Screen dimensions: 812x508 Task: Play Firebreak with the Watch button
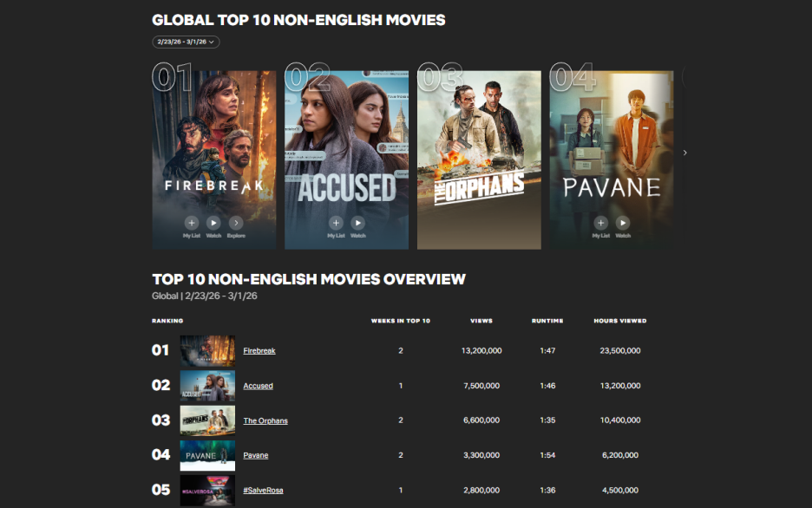click(x=213, y=223)
